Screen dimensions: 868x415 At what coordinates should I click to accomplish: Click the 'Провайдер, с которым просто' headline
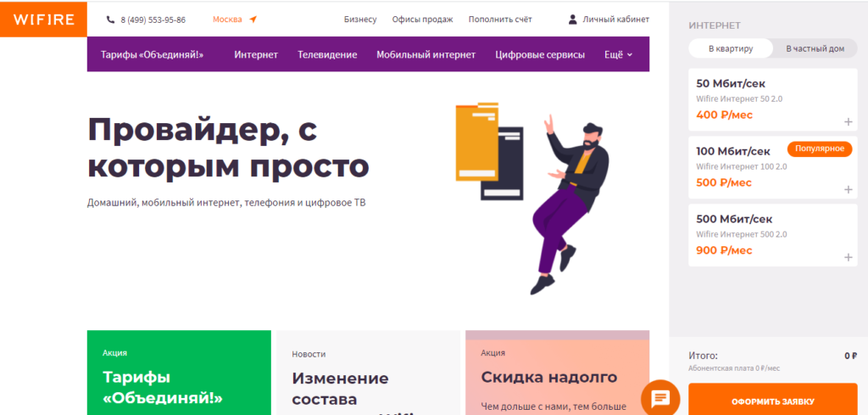click(228, 148)
